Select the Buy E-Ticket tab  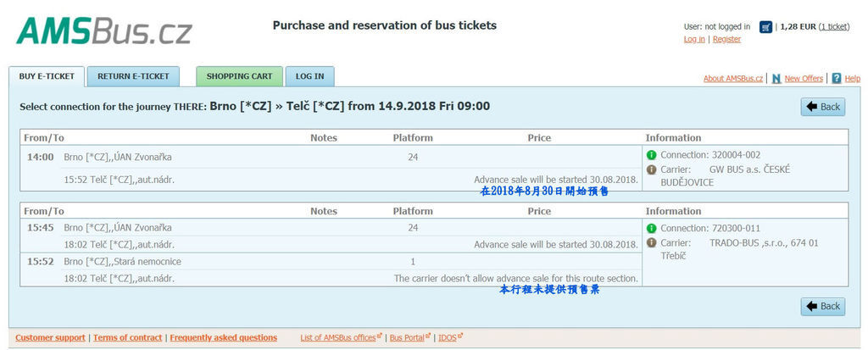(x=47, y=76)
